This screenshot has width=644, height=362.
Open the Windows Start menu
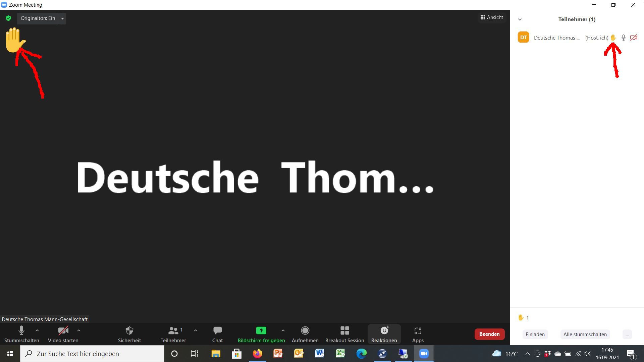(x=10, y=354)
